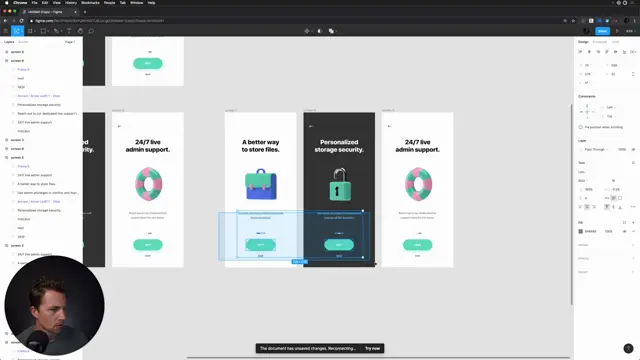
Task: Click the Align top icon
Action: pyautogui.click(x=607, y=52)
